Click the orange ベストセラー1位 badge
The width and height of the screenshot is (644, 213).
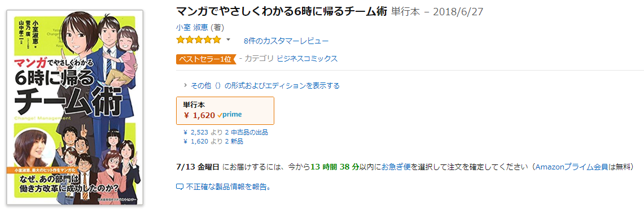(206, 59)
